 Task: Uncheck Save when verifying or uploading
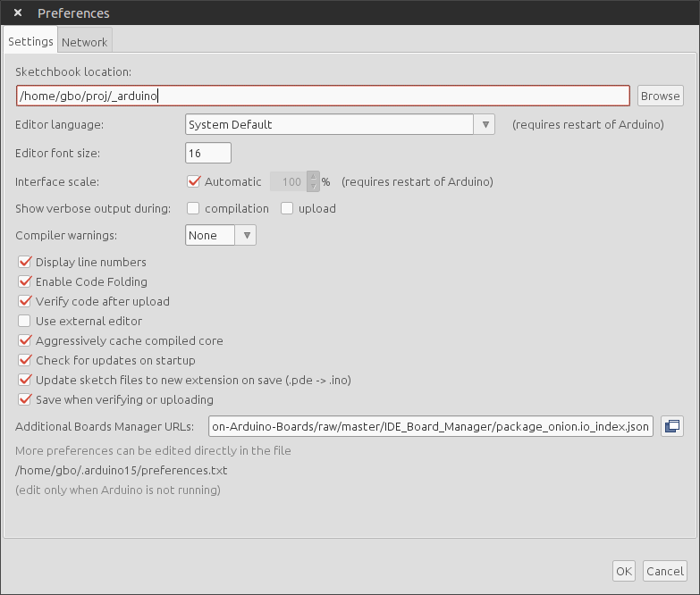point(24,399)
